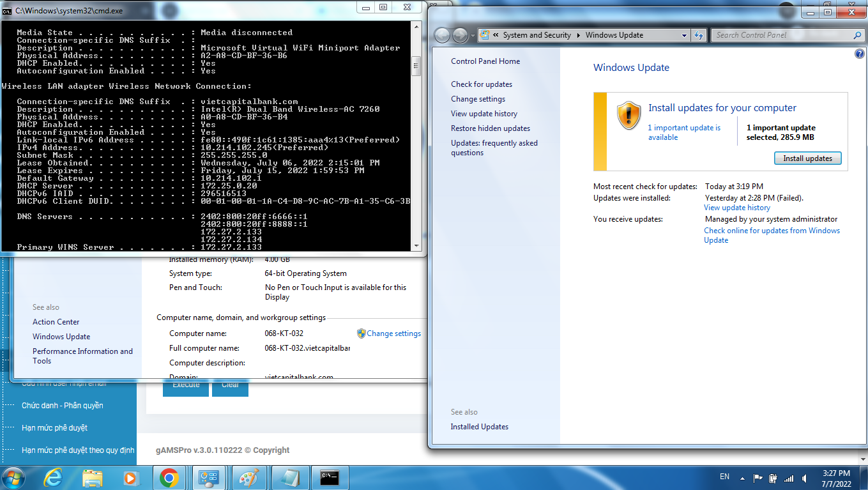Image resolution: width=868 pixels, height=490 pixels.
Task: Click the EN language indicator
Action: pyautogui.click(x=724, y=477)
